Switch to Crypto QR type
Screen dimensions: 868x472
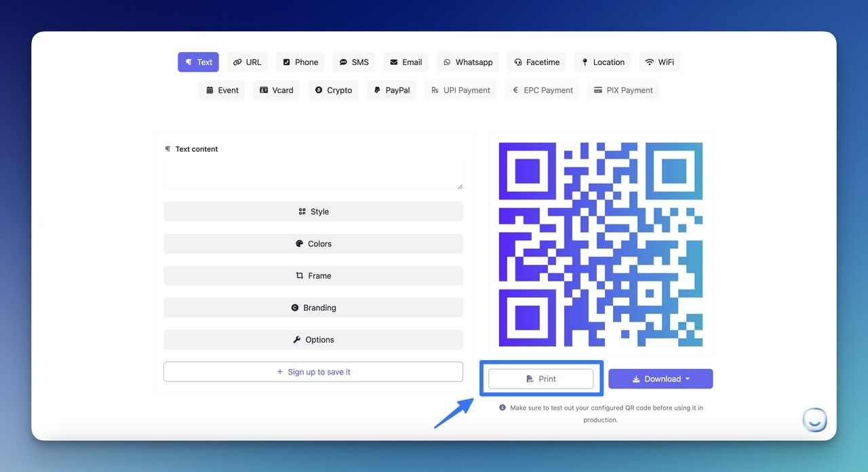click(x=333, y=90)
